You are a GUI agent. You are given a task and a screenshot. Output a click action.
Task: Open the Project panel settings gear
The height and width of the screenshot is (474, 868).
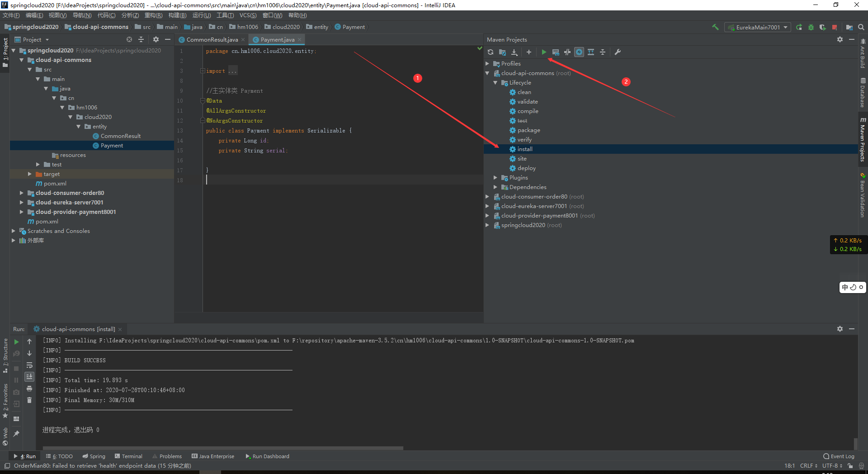(156, 39)
